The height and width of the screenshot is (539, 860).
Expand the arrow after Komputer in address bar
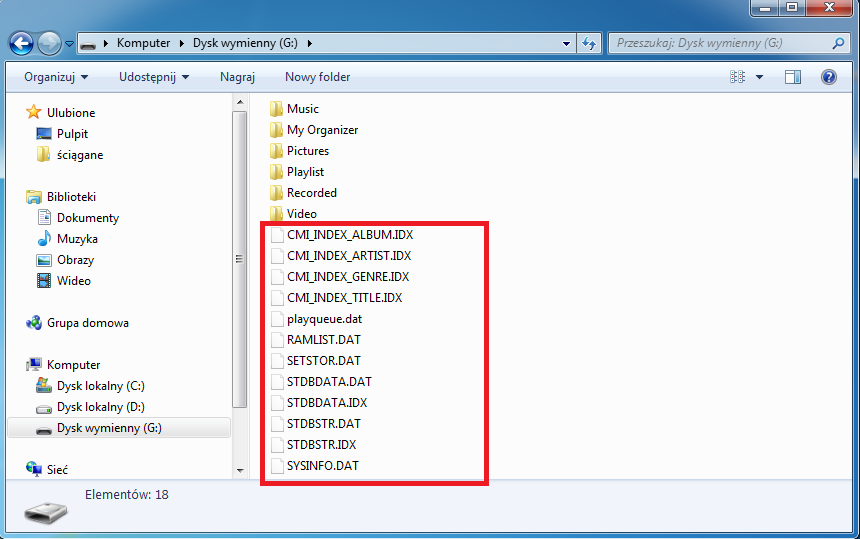pyautogui.click(x=182, y=43)
